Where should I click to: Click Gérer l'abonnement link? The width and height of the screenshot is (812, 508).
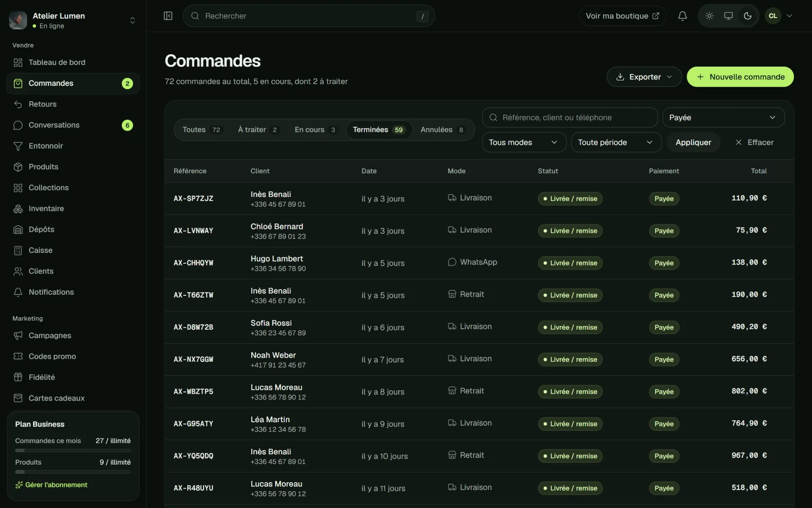pyautogui.click(x=51, y=485)
